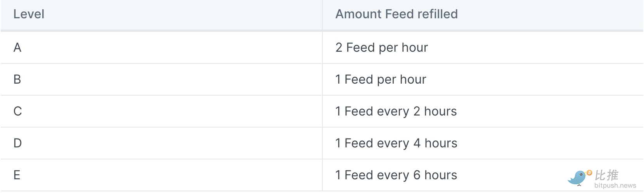Screen dimensions: 644x196
Task: Click the 1 Feed every 6 hours cell
Action: coord(483,175)
